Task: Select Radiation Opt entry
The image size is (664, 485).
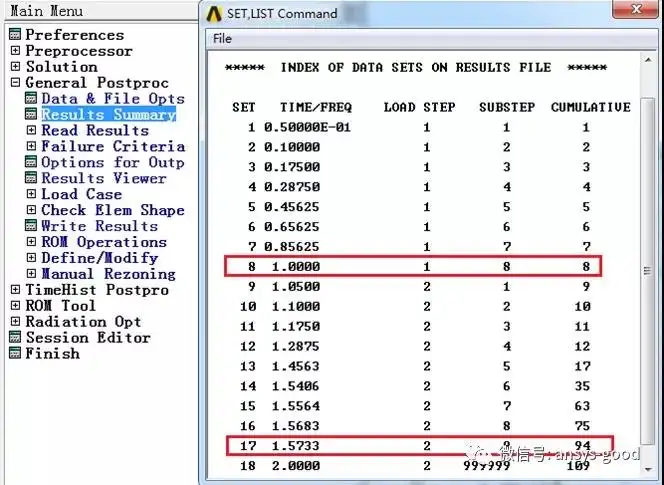Action: (x=83, y=321)
